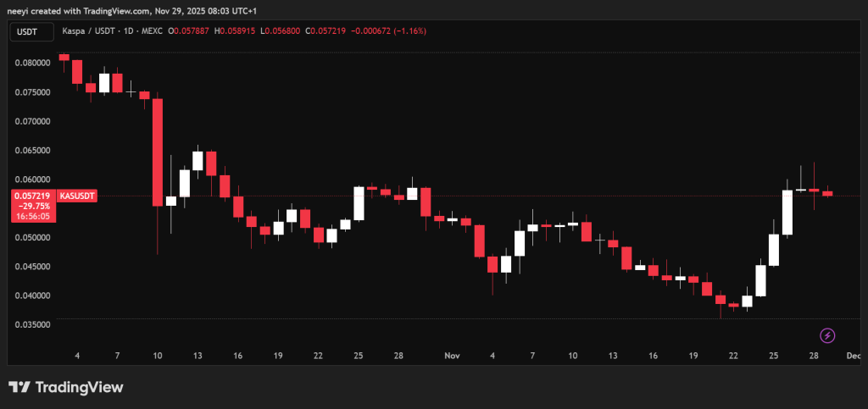Click the TradingView logo at the bottom
This screenshot has width=868, height=409.
tap(66, 387)
